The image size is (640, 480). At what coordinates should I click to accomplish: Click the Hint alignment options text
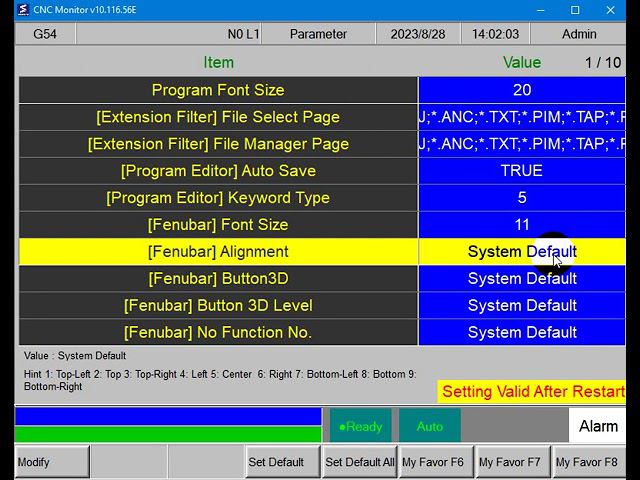tap(220, 380)
